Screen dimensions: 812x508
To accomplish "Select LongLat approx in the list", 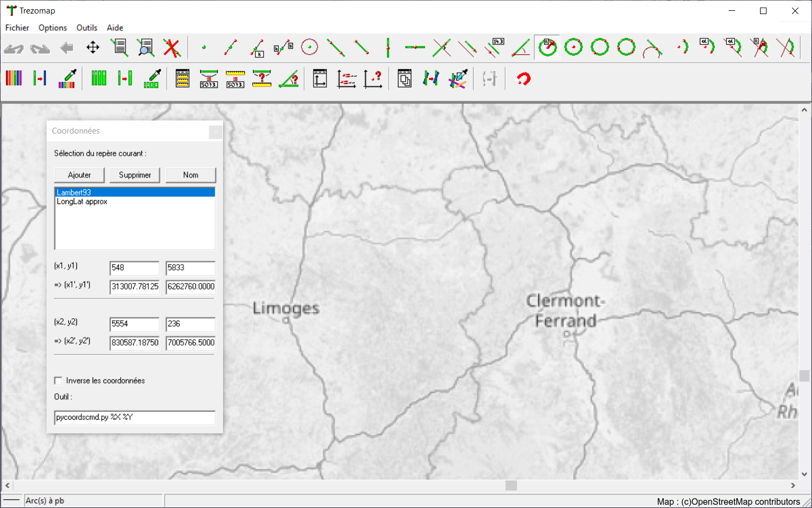I will click(82, 201).
